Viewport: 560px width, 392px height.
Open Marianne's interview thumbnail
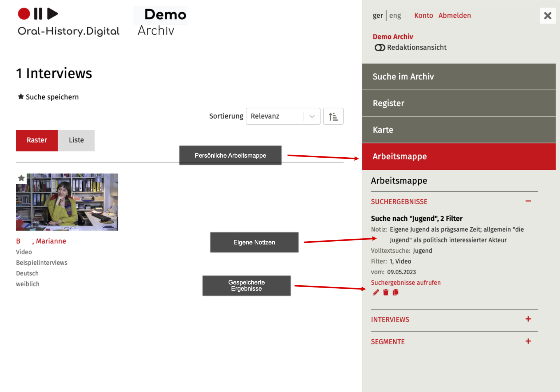[x=67, y=202]
